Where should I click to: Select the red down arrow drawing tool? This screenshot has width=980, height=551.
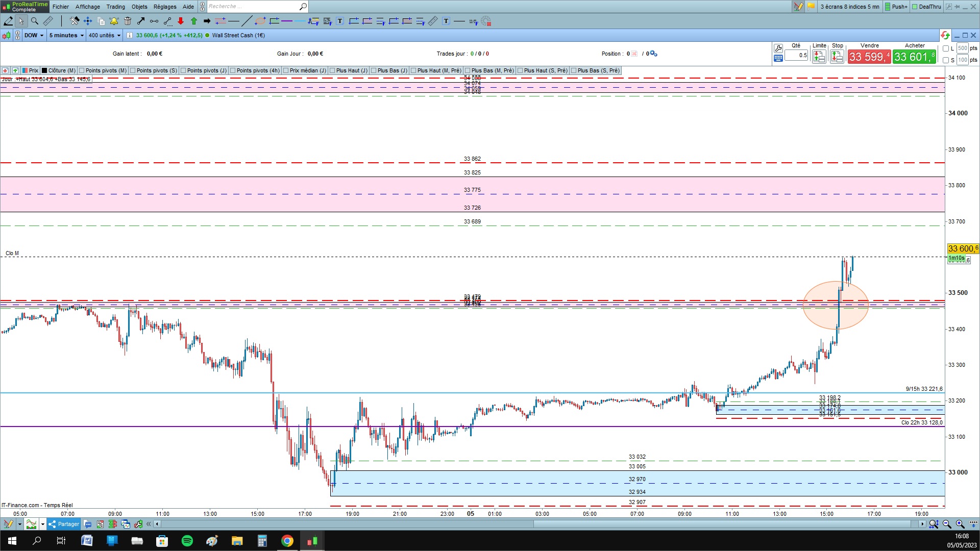point(181,21)
